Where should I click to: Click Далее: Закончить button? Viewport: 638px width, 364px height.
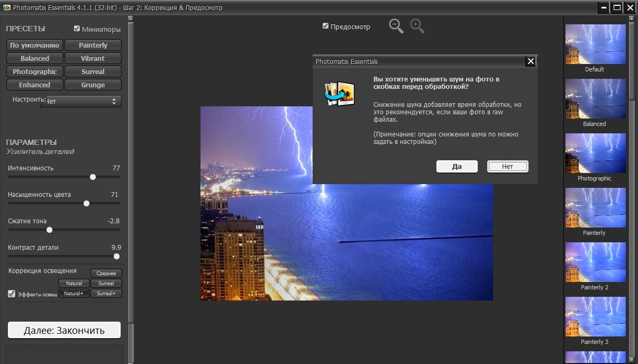pos(65,330)
